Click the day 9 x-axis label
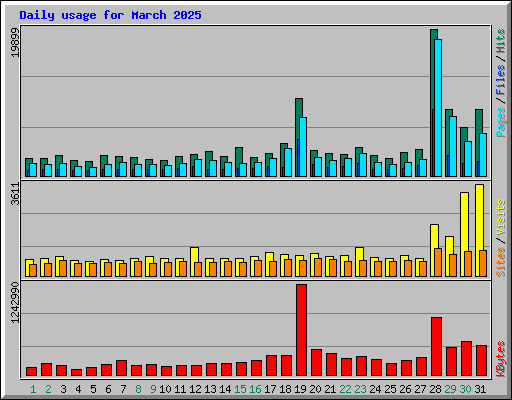Screen dimensions: 512x400 pyautogui.click(x=153, y=389)
